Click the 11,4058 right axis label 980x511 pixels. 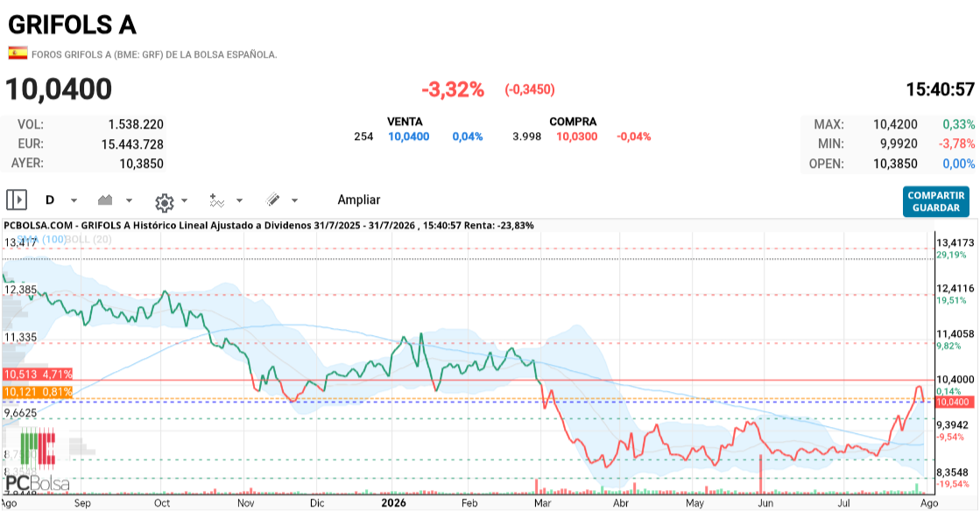coord(955,334)
